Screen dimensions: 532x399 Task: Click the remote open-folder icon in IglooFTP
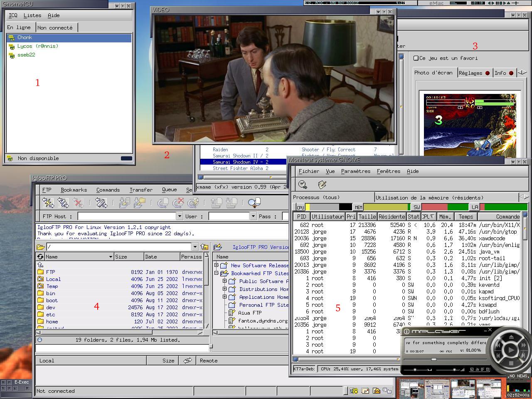[218, 247]
